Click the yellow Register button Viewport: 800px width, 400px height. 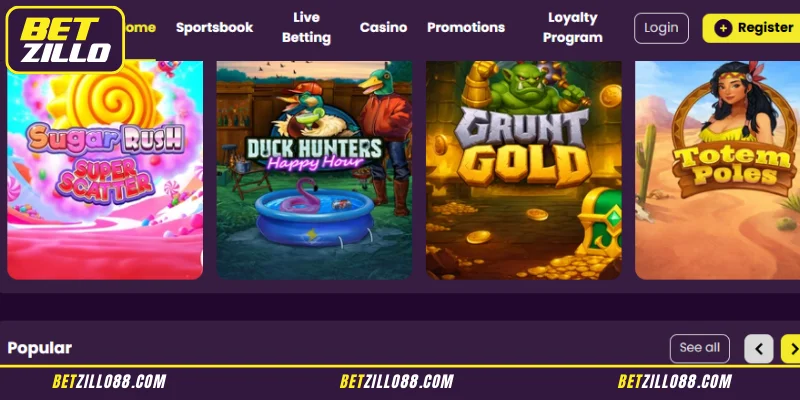pyautogui.click(x=751, y=28)
